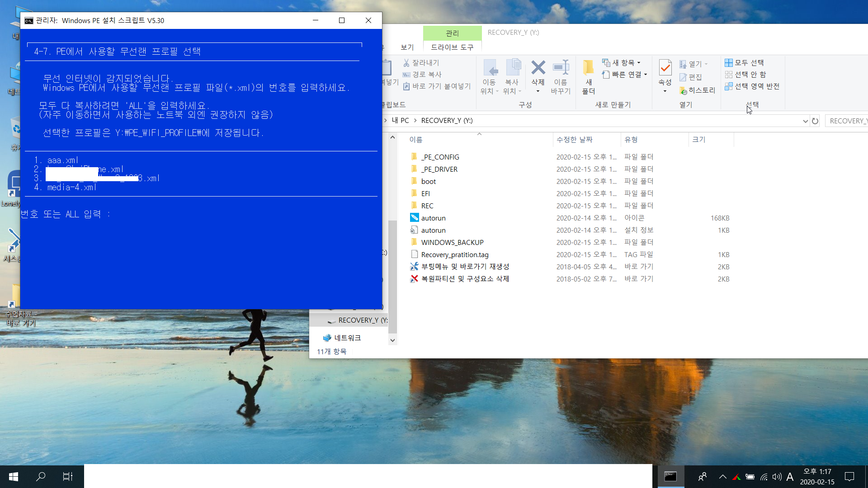Click the command prompt taskbar button

670,476
